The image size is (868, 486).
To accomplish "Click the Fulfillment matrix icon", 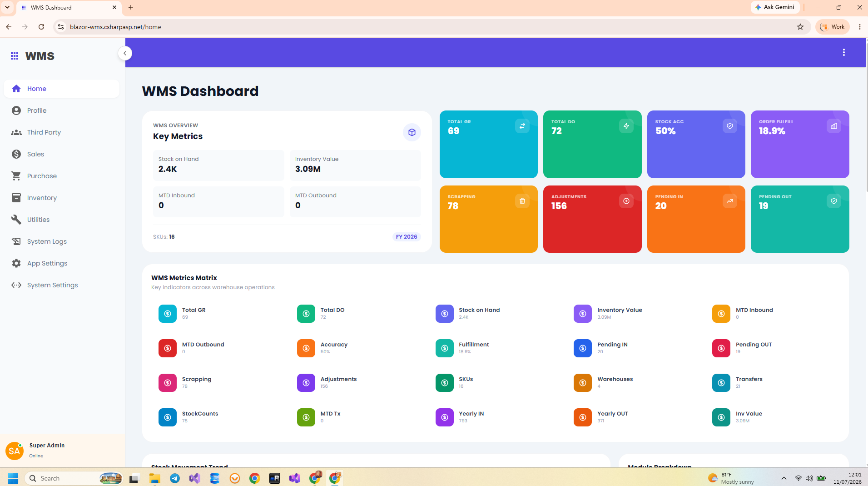I will coord(445,348).
